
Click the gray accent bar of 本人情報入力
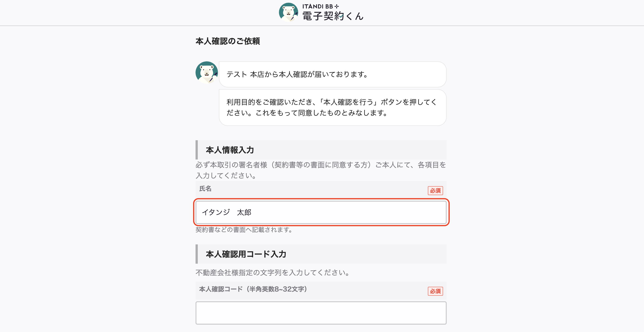196,150
